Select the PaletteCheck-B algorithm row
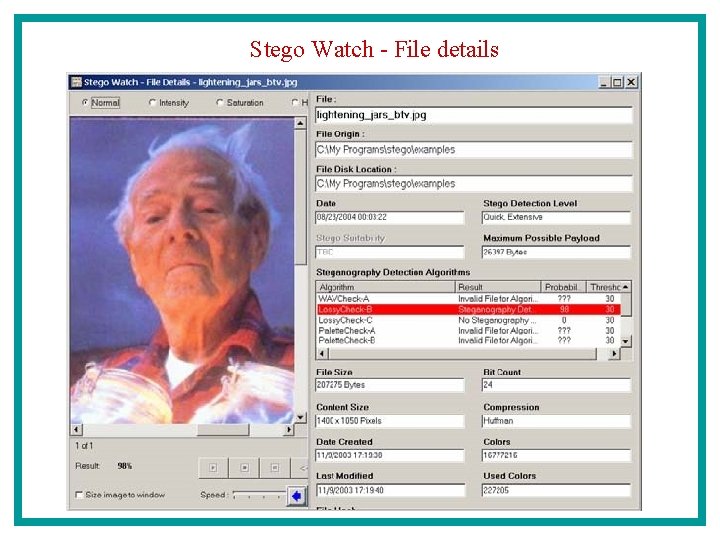 [x=468, y=341]
